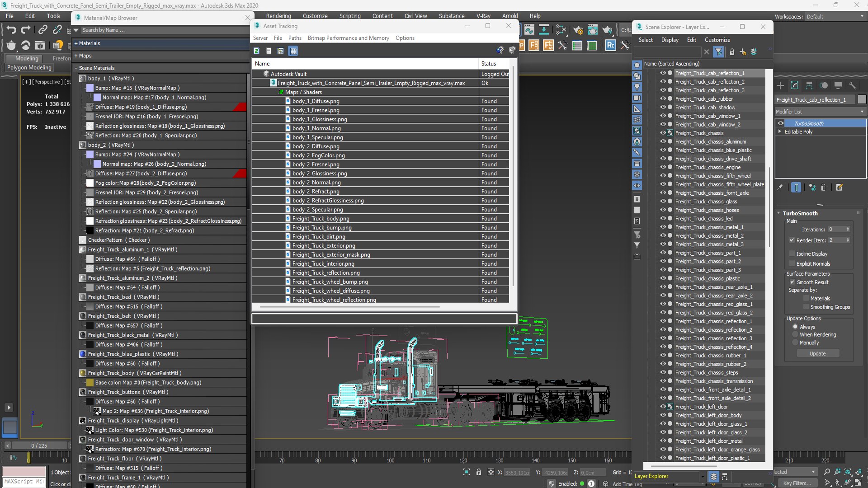Screen dimensions: 868x488
Task: Click the lock icon in Scene Explorer
Action: (x=732, y=52)
